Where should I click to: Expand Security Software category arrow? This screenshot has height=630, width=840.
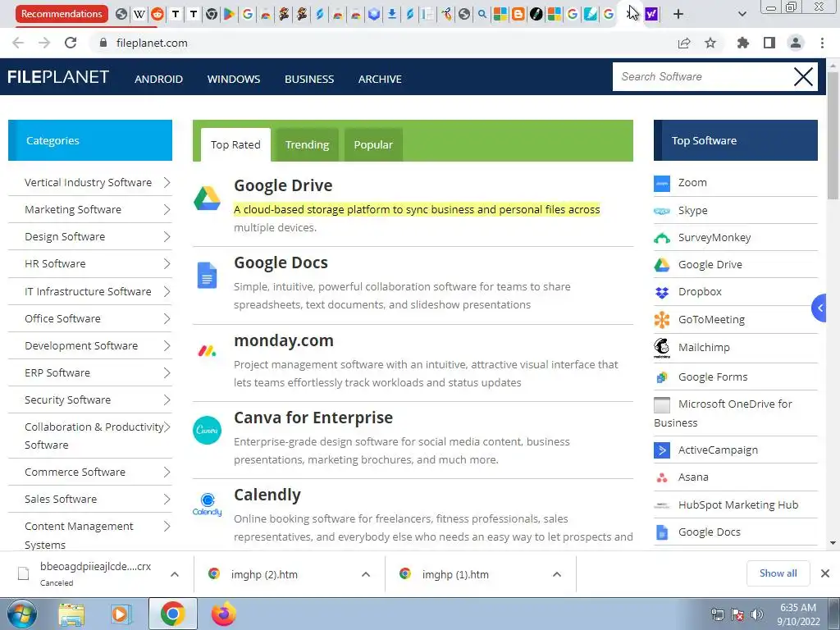coord(167,400)
